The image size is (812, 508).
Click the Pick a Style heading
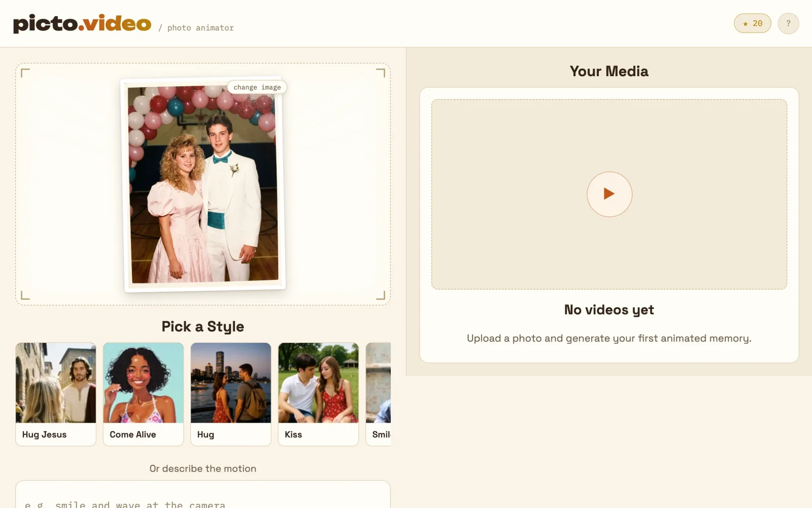pos(203,326)
